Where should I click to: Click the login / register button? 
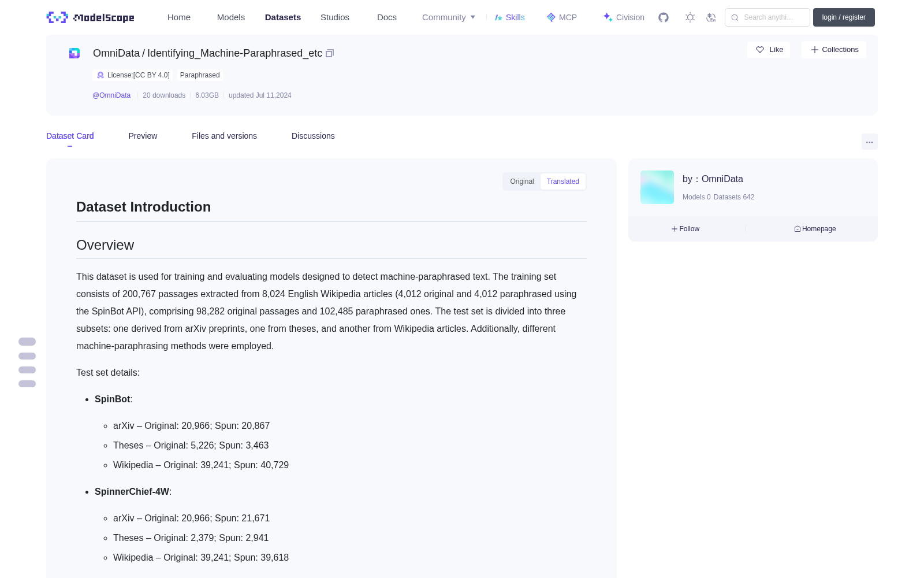click(x=844, y=17)
